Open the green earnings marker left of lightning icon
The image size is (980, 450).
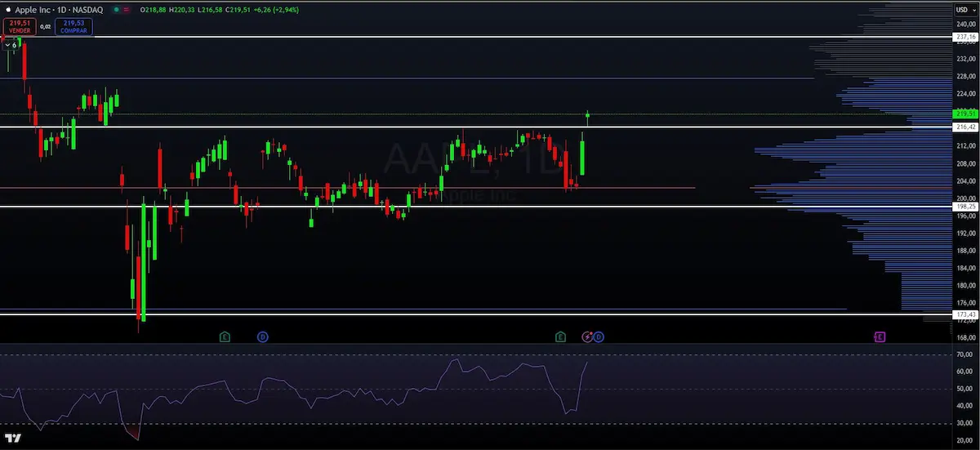560,336
